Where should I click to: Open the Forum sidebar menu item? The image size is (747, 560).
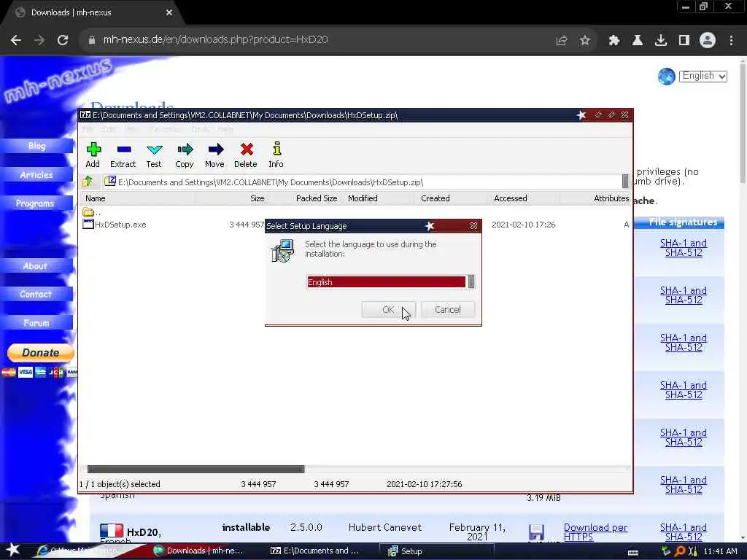point(36,323)
